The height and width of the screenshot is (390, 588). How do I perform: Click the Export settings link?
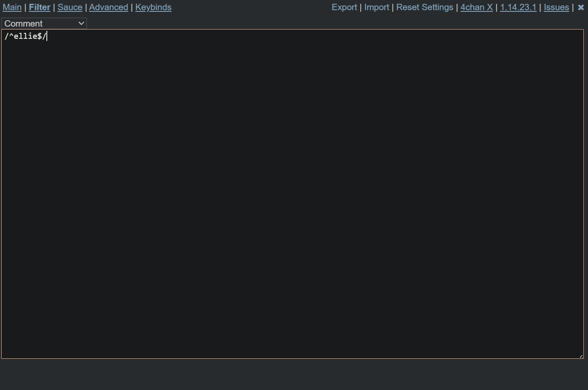(344, 7)
